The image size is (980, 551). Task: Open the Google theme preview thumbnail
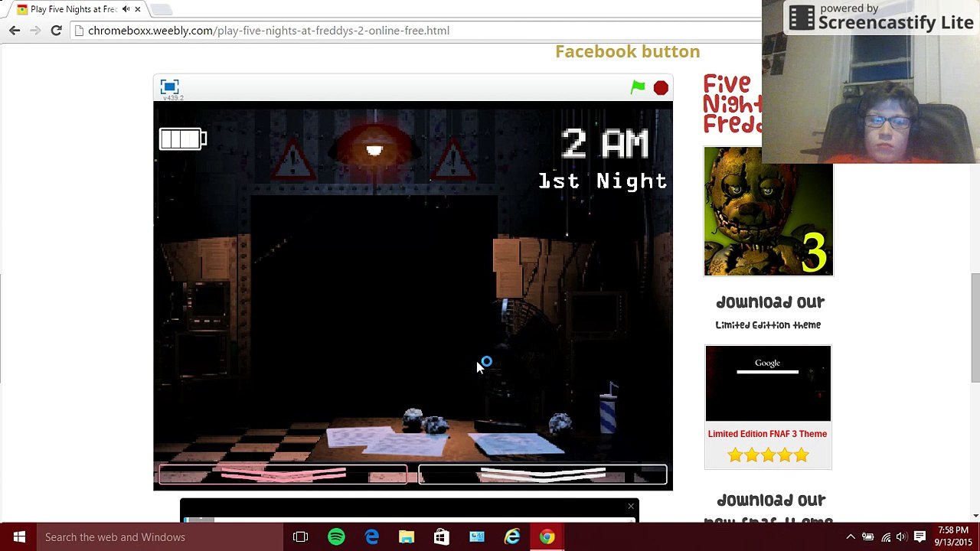point(768,383)
